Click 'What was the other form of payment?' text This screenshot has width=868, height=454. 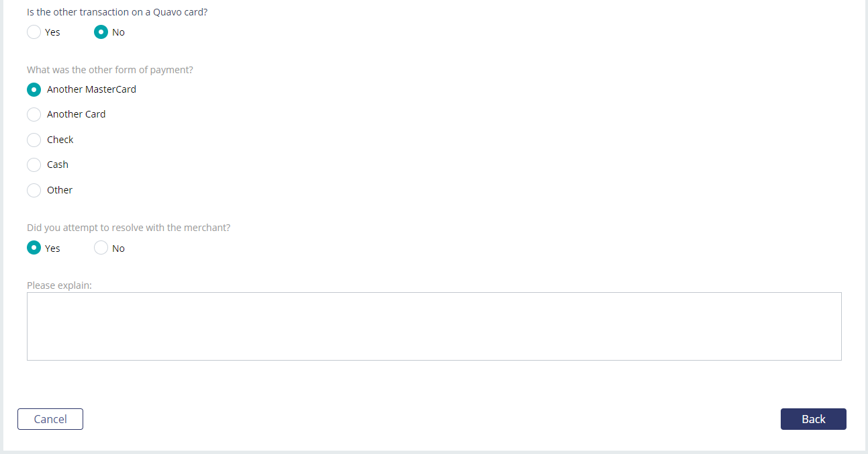click(x=110, y=70)
